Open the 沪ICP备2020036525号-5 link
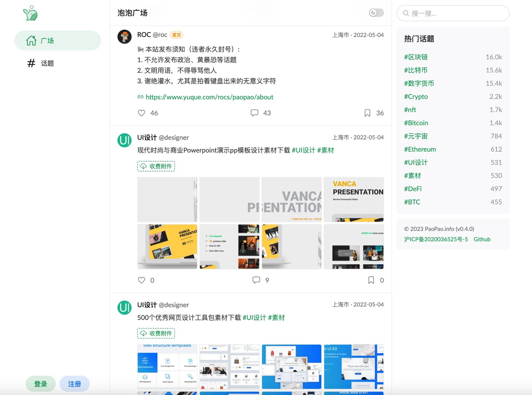Screen dimensions: 532x395 point(436,239)
